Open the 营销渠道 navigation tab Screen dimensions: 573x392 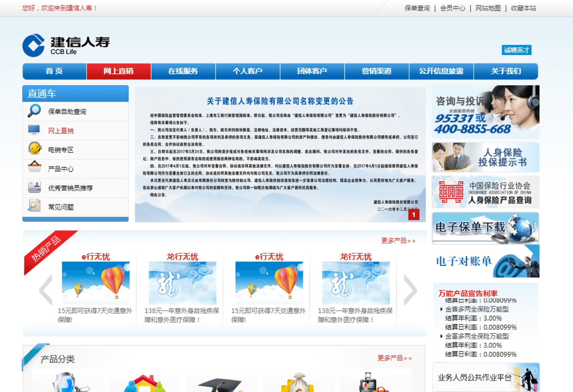pos(377,71)
